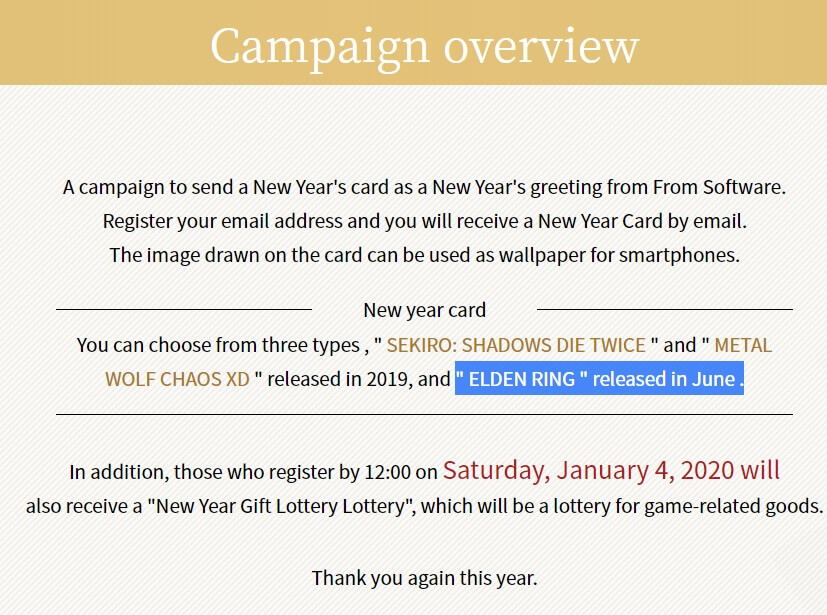Screen dimensions: 827x615
Task: Click the SEKIRO: SHADOWS DIE TWICE link
Action: point(516,345)
